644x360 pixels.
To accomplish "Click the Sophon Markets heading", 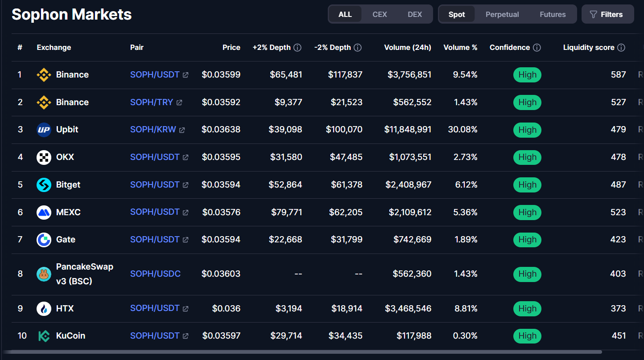I will 72,14.
